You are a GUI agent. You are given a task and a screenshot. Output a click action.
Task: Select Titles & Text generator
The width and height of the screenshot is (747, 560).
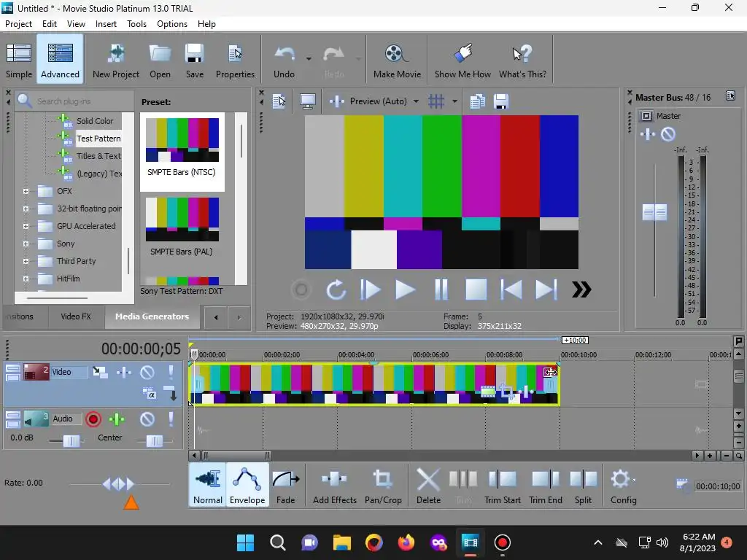click(98, 156)
